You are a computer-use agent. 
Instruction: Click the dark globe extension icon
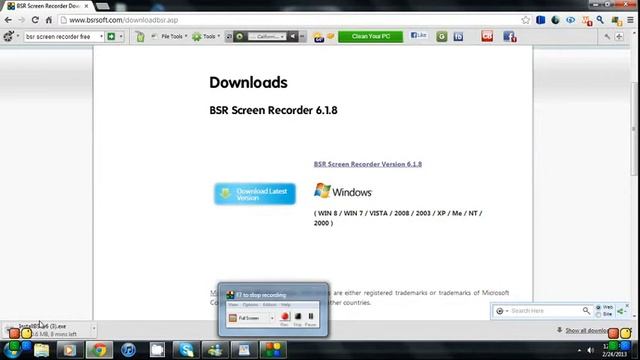555,20
